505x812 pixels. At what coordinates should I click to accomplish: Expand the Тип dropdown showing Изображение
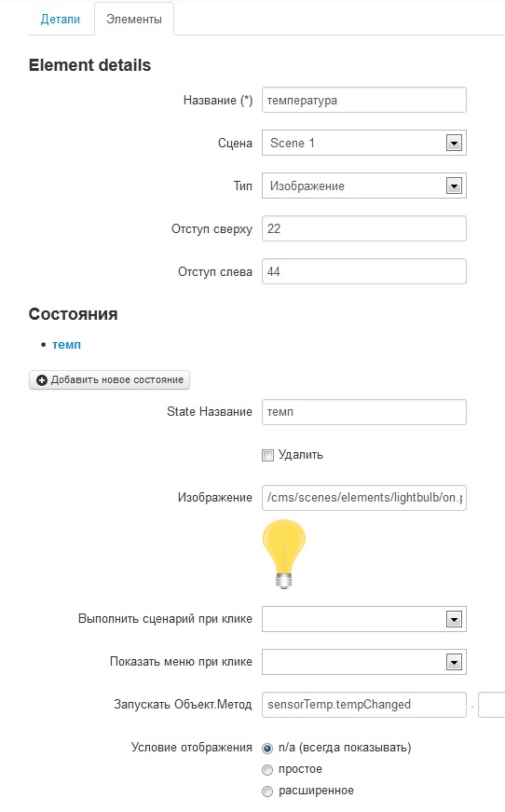pos(364,186)
